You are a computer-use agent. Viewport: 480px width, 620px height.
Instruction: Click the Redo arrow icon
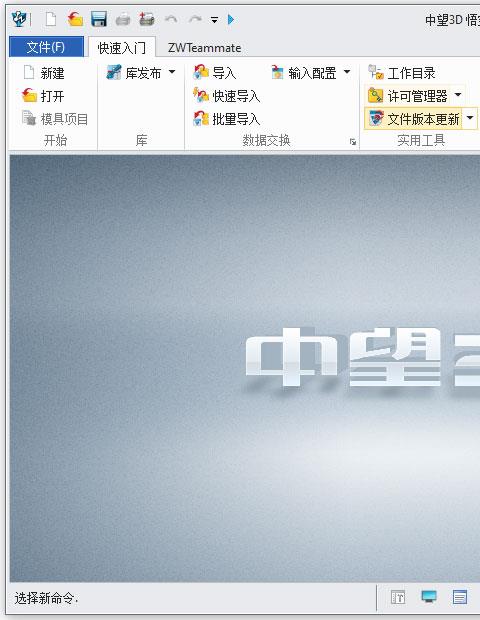[195, 19]
